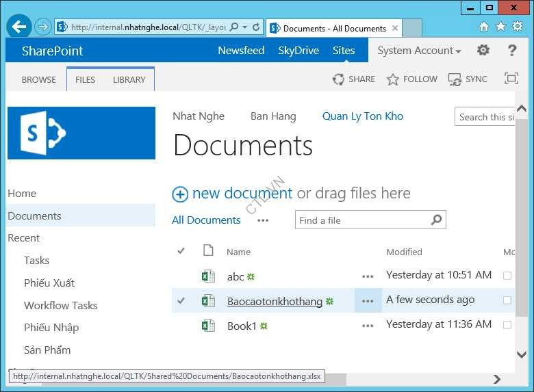Viewport: 534px width, 392px height.
Task: Open Favorites star in browser toolbar
Action: 500,26
